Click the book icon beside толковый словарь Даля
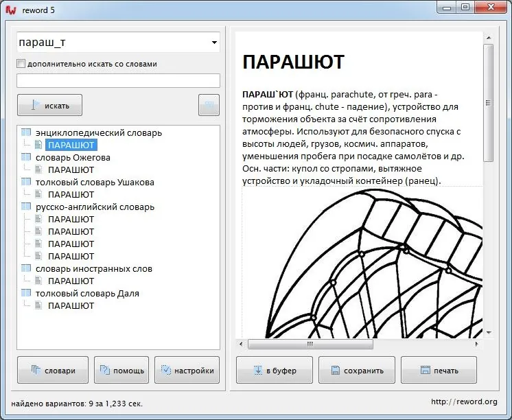Screen dimensions: 512x420 [x=26, y=293]
